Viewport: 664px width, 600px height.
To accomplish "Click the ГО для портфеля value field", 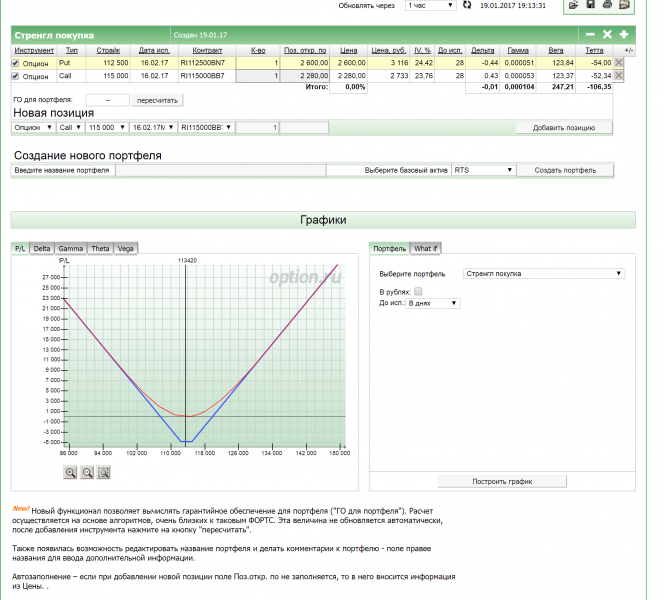I will pos(108,100).
